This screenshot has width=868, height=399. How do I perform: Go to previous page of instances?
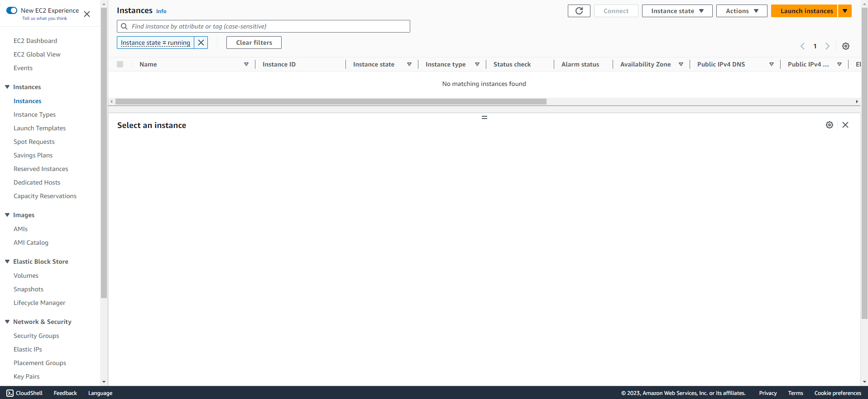(x=802, y=46)
